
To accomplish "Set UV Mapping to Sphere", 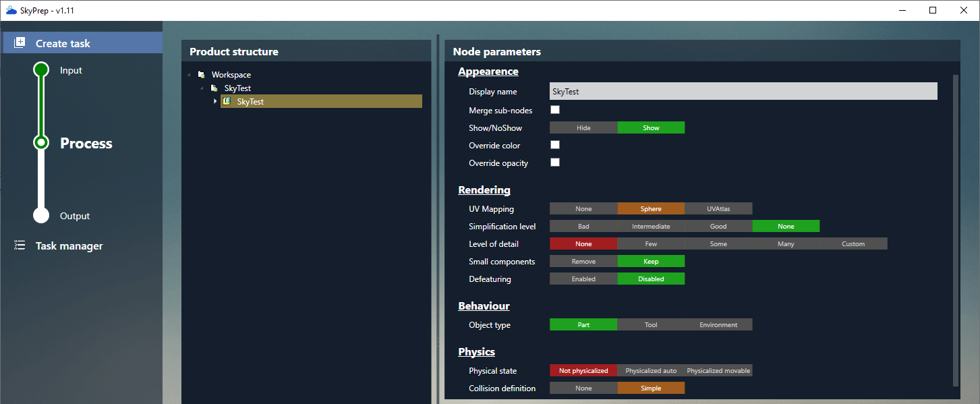I will click(x=651, y=208).
